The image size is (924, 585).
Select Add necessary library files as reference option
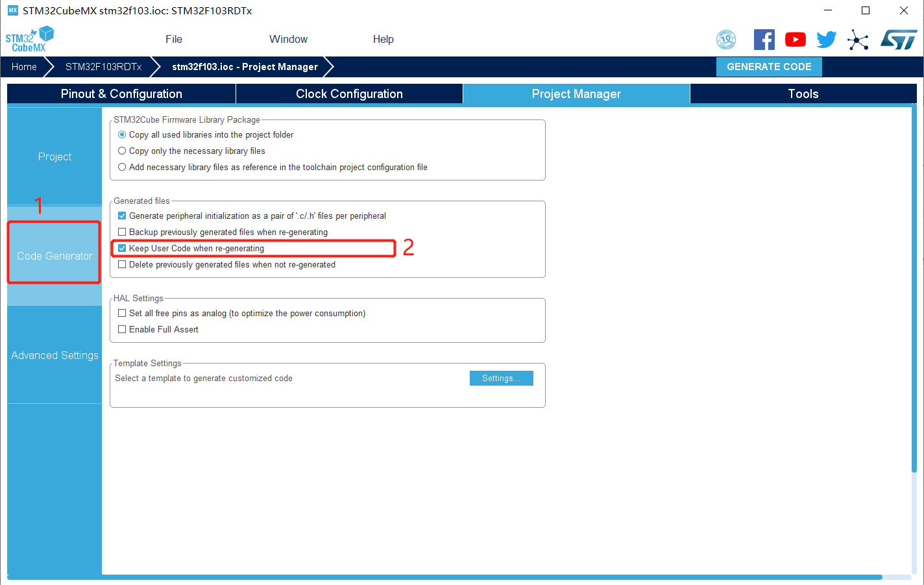122,167
